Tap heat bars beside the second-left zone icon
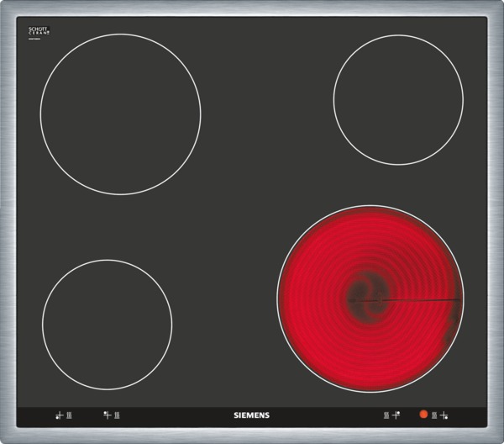The image size is (504, 444). (x=117, y=415)
